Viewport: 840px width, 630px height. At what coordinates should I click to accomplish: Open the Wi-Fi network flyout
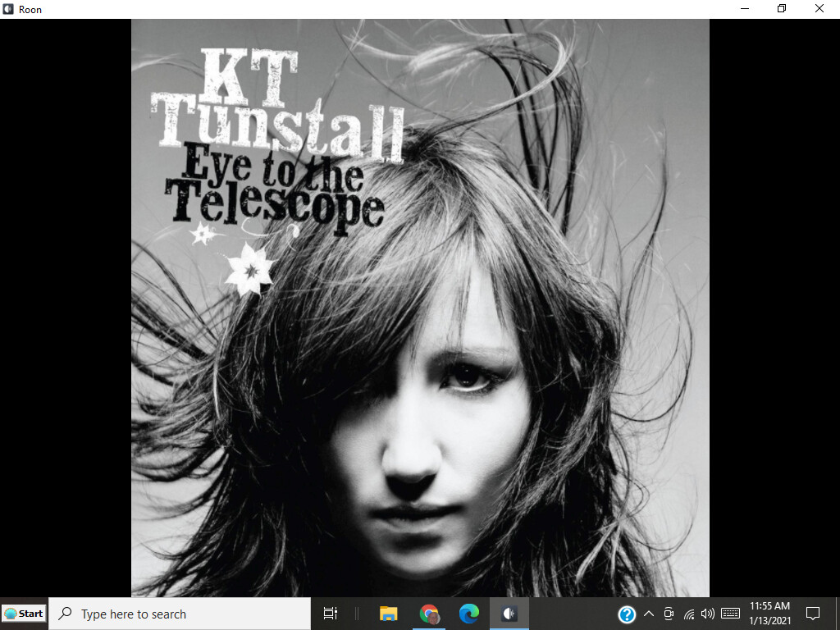[689, 614]
